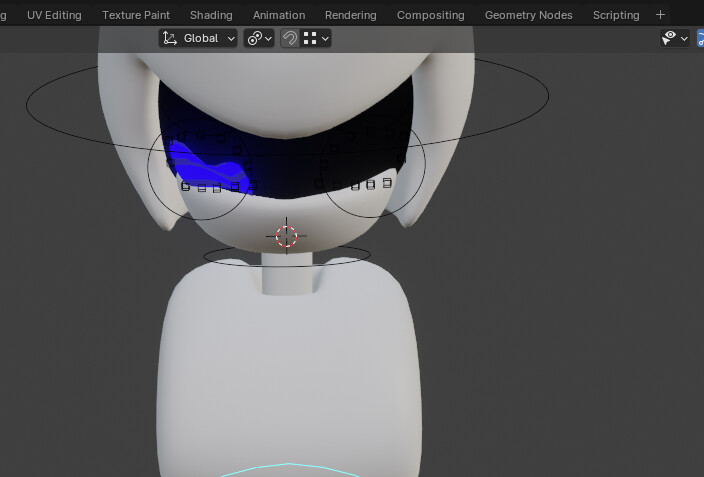Toggle the snapping magnet icon

(290, 38)
